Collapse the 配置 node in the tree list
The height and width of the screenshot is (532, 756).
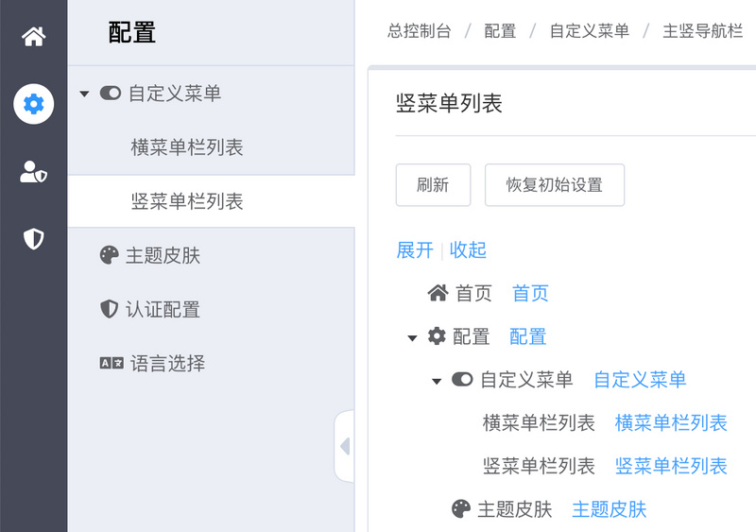(x=412, y=337)
